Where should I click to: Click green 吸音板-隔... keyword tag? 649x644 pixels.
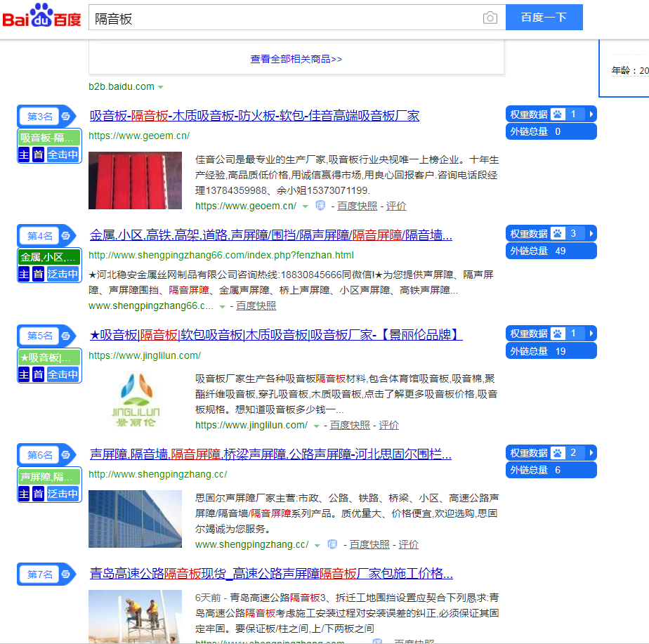coord(49,138)
